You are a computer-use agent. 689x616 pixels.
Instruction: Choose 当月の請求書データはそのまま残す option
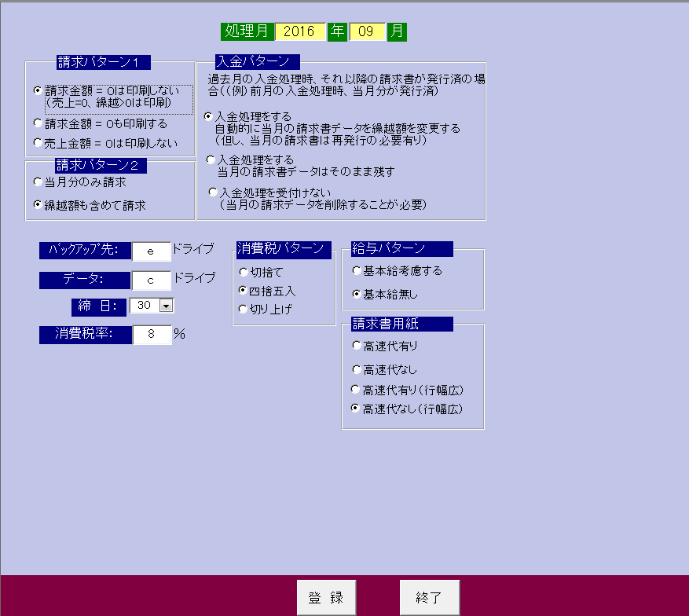[210, 159]
